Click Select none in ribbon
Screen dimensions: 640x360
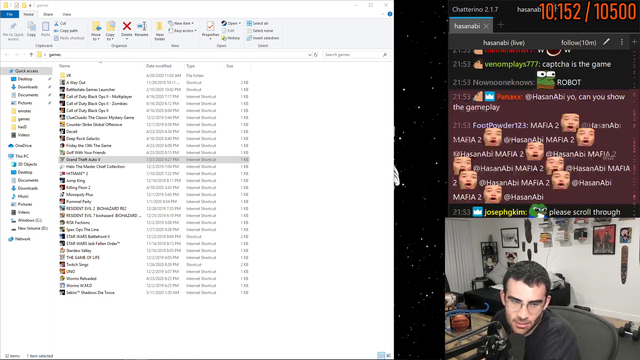(x=260, y=31)
